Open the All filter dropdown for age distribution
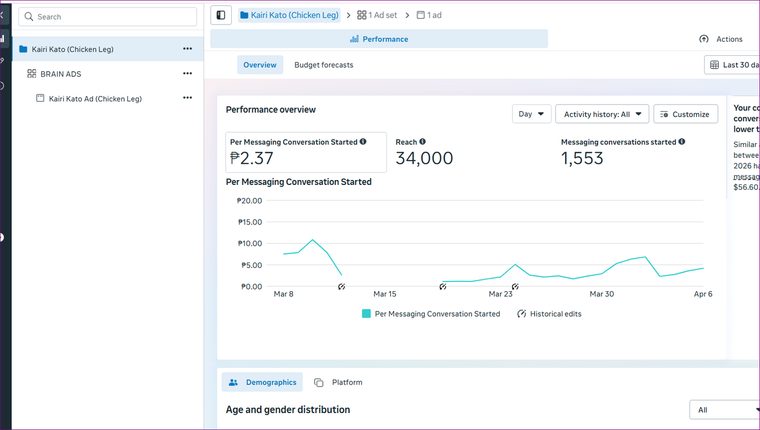The image size is (760, 430). 724,410
